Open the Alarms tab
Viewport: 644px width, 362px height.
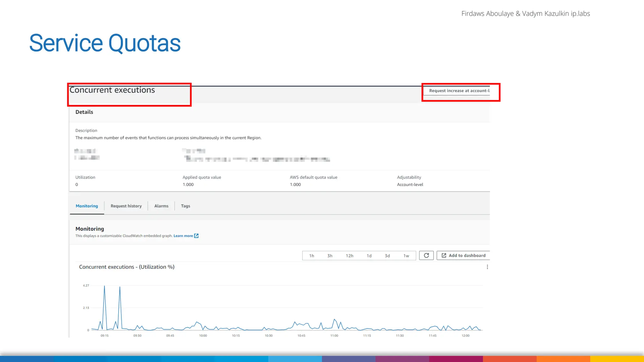tap(161, 206)
